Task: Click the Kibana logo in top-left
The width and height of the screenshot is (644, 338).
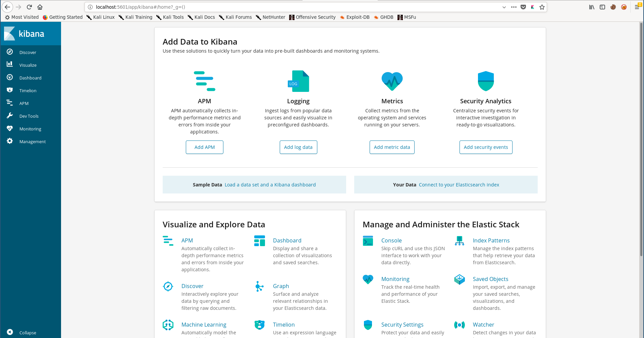Action: [24, 34]
